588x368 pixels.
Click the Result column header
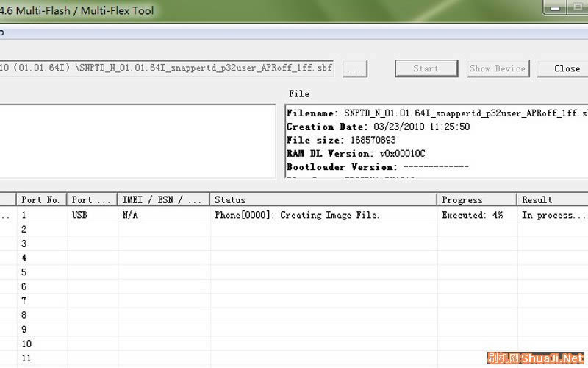pos(552,199)
